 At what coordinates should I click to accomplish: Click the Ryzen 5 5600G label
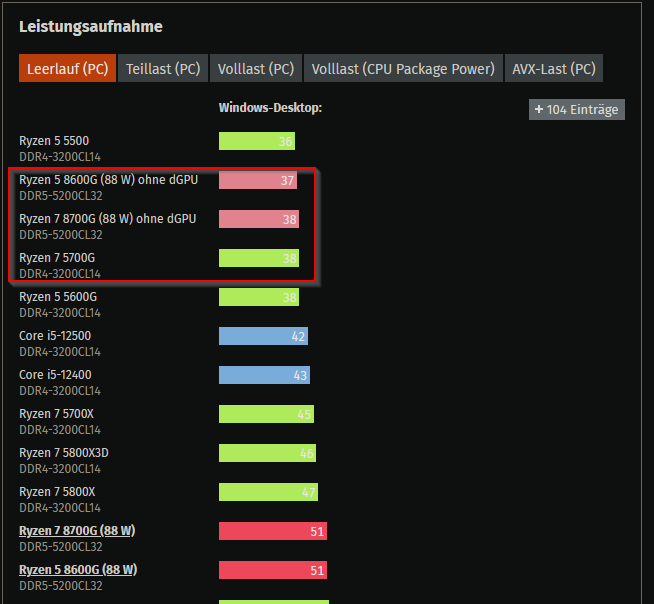click(x=58, y=297)
